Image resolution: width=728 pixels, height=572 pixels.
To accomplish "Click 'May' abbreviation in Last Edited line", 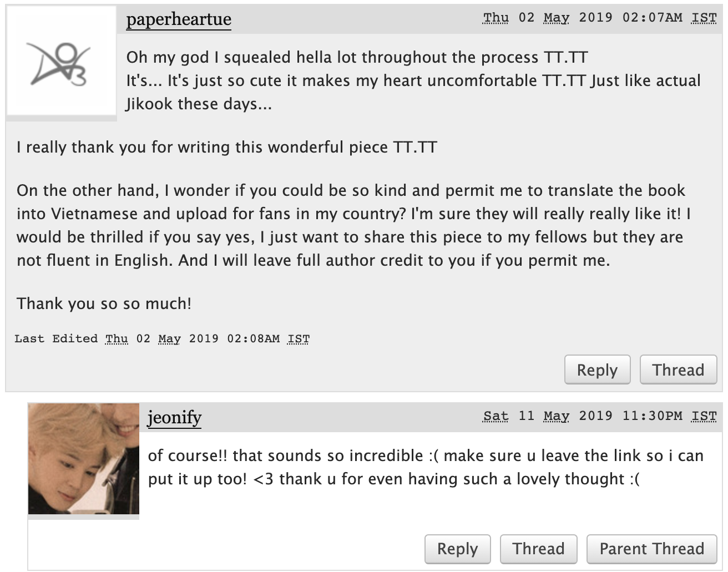I will tap(169, 339).
